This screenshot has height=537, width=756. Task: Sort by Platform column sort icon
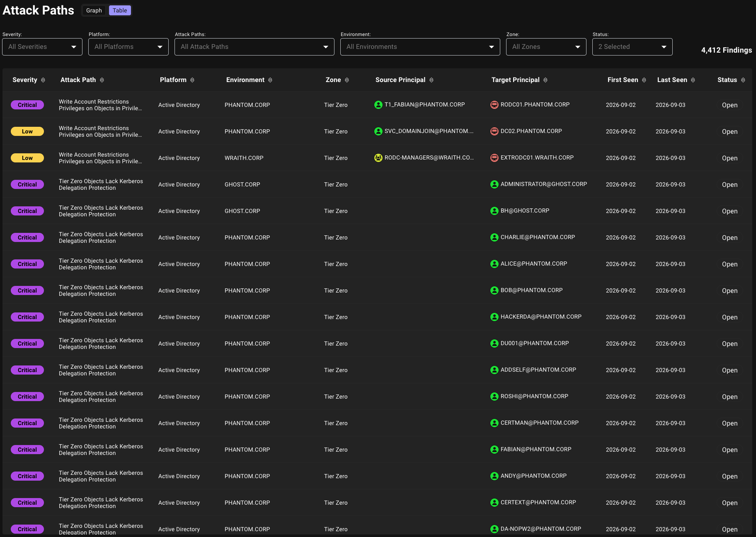click(192, 80)
